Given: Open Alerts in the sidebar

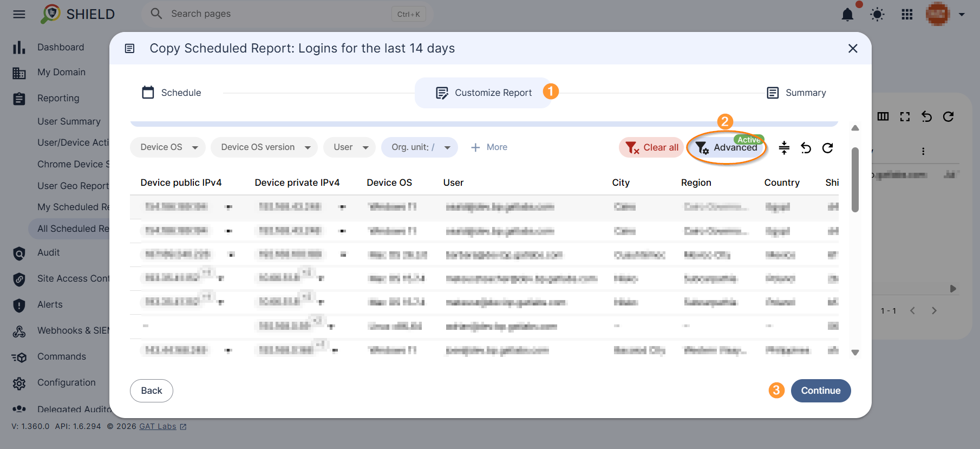Looking at the screenshot, I should pos(50,304).
